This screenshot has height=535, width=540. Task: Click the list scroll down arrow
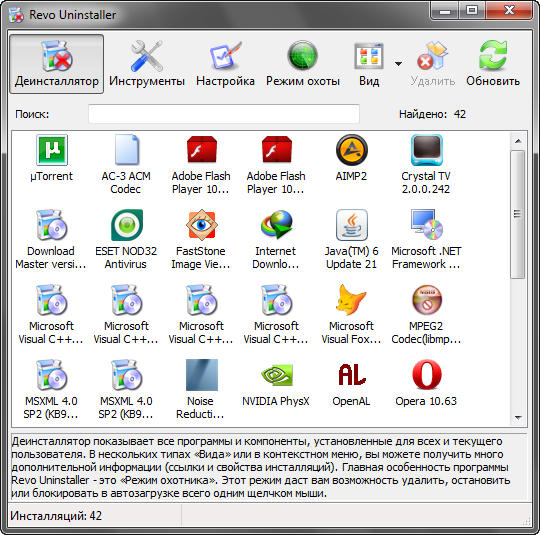click(518, 418)
